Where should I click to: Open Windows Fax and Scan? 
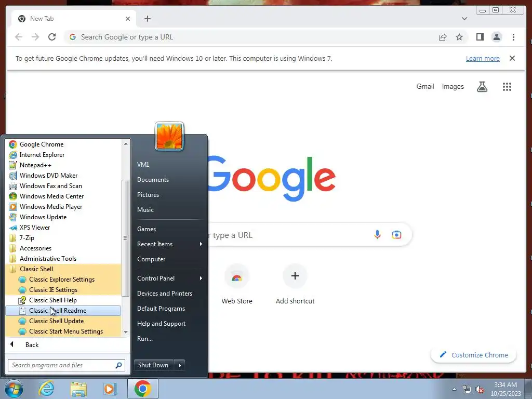click(63, 186)
